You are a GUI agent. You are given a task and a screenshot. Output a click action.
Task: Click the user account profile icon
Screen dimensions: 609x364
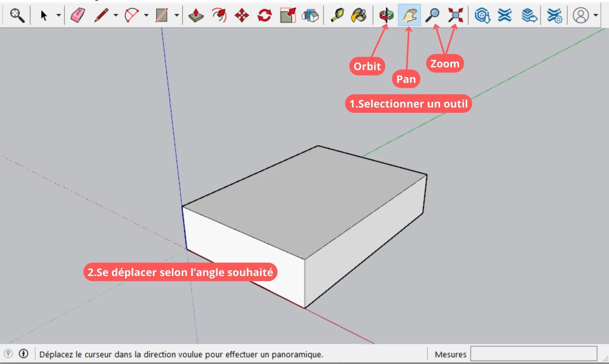pyautogui.click(x=581, y=15)
